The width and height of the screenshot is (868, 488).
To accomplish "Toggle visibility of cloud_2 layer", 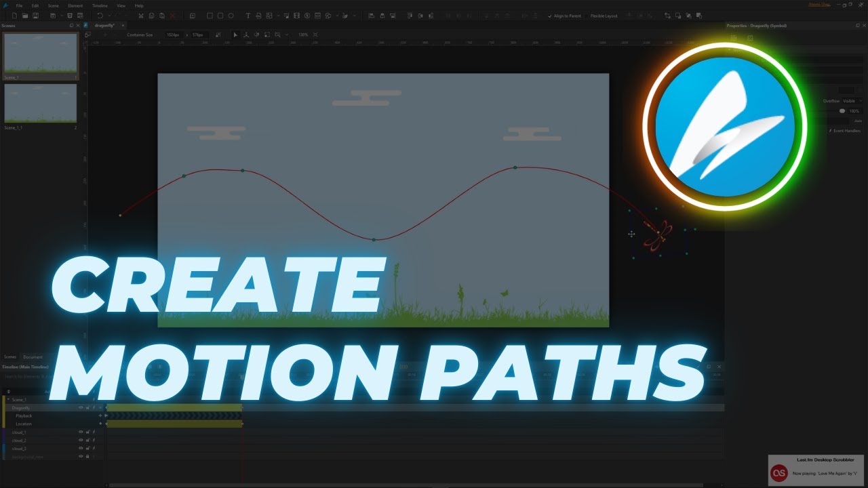I will click(x=81, y=440).
